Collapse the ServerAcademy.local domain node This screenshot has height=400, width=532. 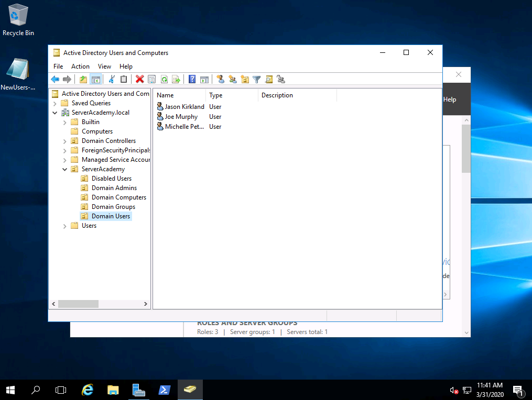[x=55, y=113]
